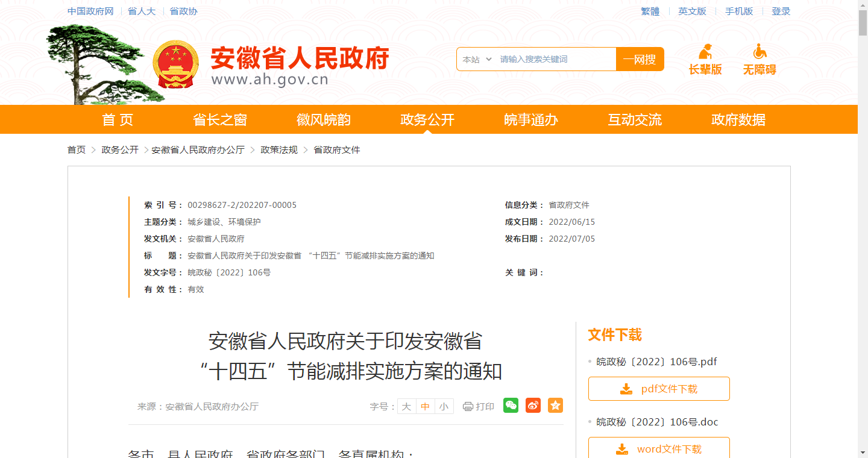Open the 政务公开 navigation menu
The image size is (868, 458).
click(427, 119)
